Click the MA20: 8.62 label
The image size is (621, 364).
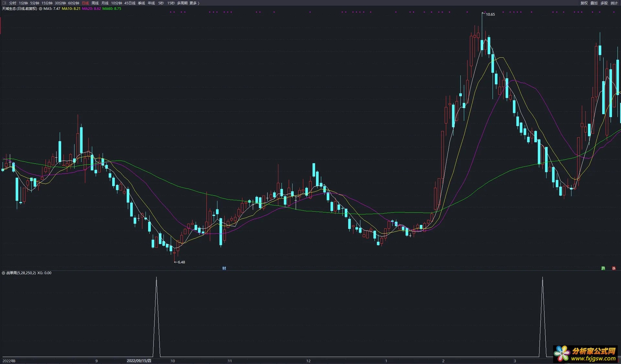[x=91, y=9]
